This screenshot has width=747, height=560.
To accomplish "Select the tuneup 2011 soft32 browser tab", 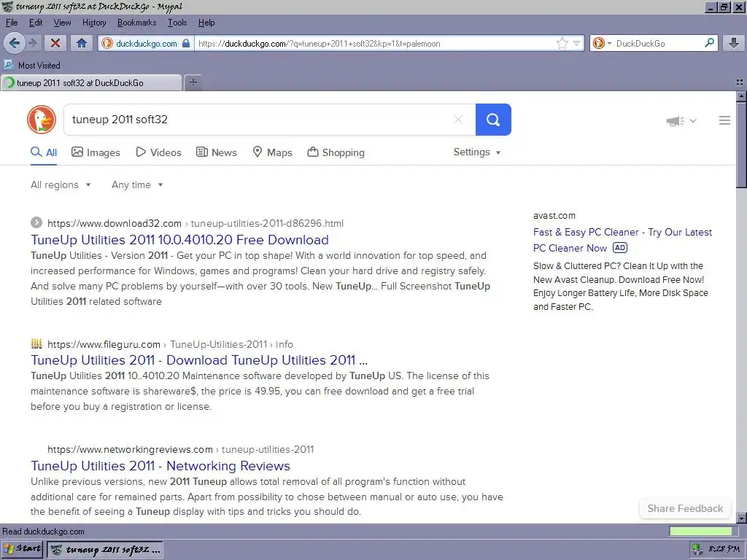I will (90, 83).
